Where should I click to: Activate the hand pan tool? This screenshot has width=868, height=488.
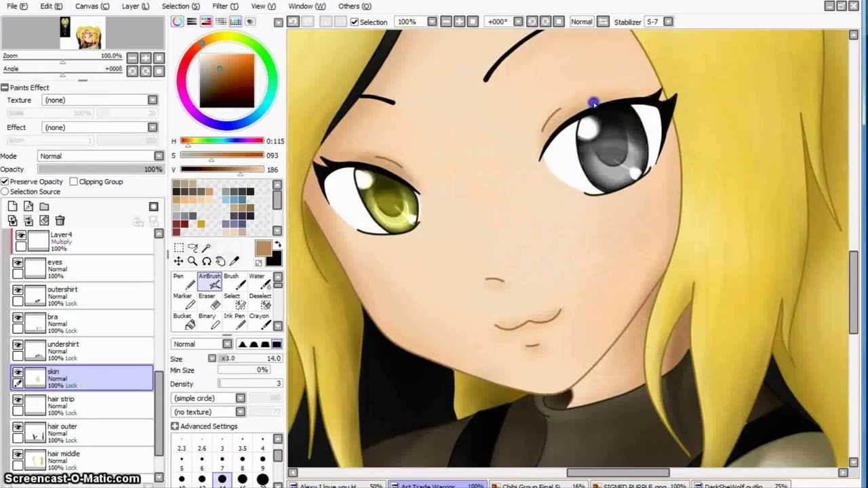(220, 262)
